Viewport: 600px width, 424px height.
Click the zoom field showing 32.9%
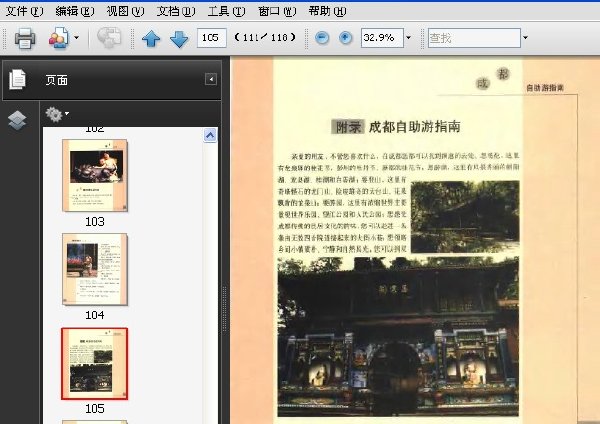pos(382,38)
